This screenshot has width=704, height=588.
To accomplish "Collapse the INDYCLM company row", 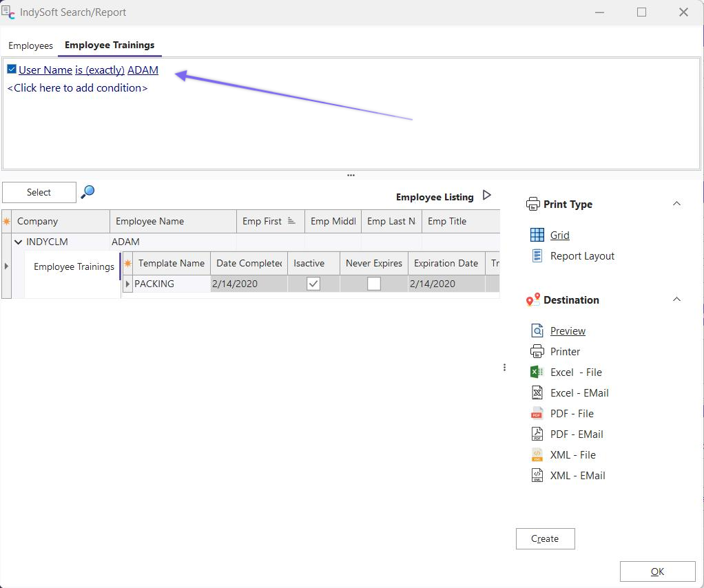I will 19,242.
